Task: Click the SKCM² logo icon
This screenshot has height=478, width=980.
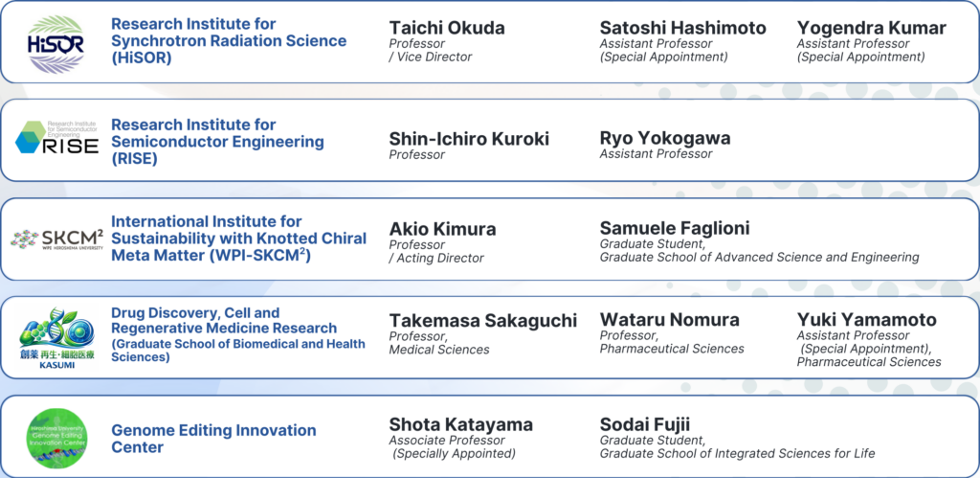Action: click(x=56, y=238)
